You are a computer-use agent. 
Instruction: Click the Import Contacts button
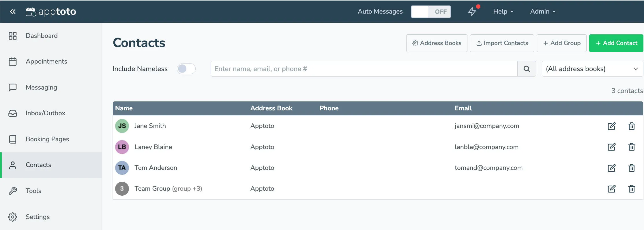coord(502,43)
